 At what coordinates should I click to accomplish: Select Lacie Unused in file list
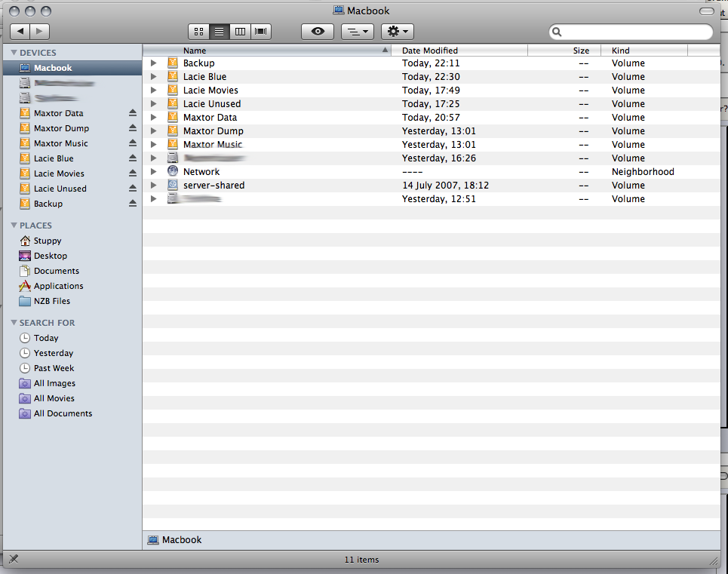[x=432, y=104]
